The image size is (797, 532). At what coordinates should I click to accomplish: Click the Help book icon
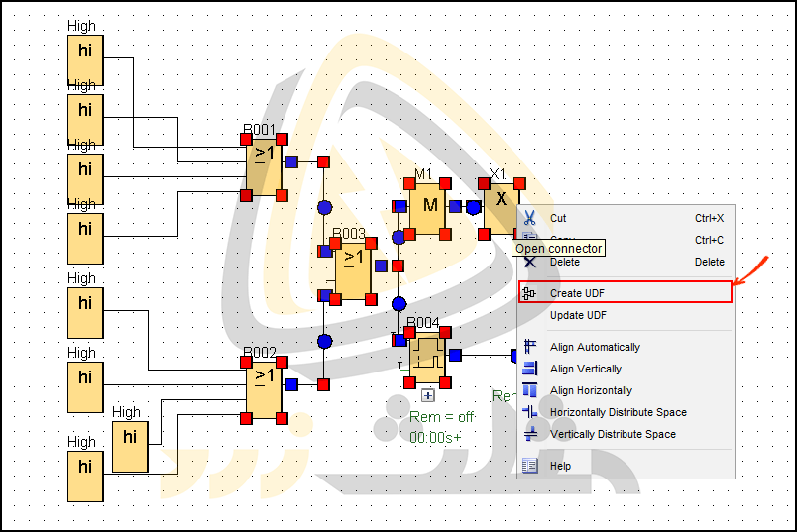[529, 466]
